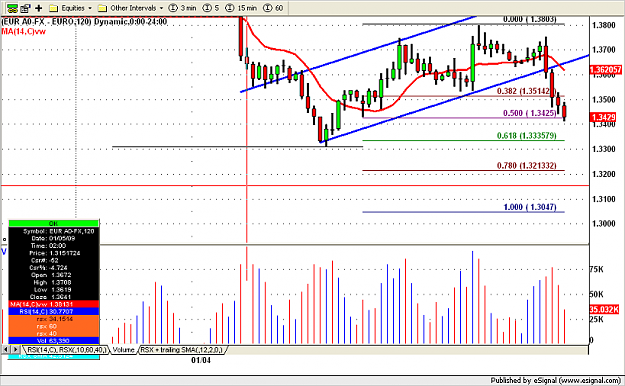Click the 1.3000 price axis label

604,224
